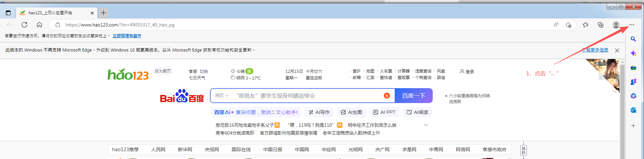
Task: Open the 计算器 link
Action: [x=404, y=71]
